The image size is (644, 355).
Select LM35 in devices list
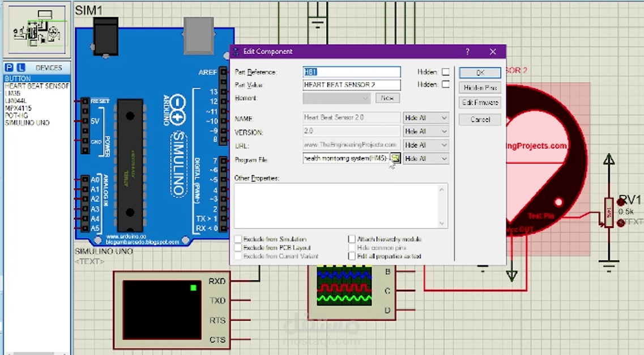click(x=12, y=94)
